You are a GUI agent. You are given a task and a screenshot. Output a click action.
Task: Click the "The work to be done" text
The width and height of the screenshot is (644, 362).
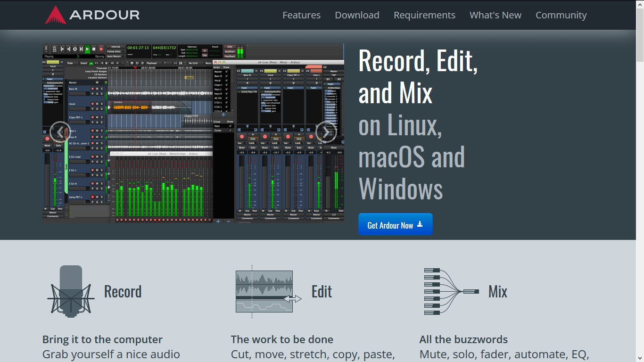tap(282, 339)
